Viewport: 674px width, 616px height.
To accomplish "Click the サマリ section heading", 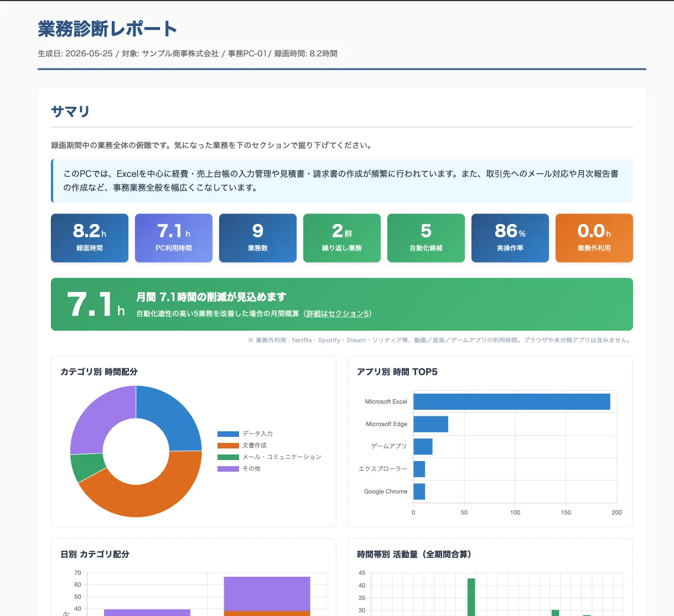I will click(x=70, y=112).
